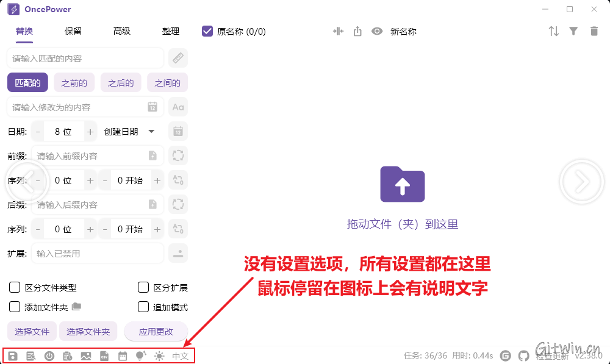Click the filter funnel icon at top right
The image size is (610, 364).
[x=573, y=31]
